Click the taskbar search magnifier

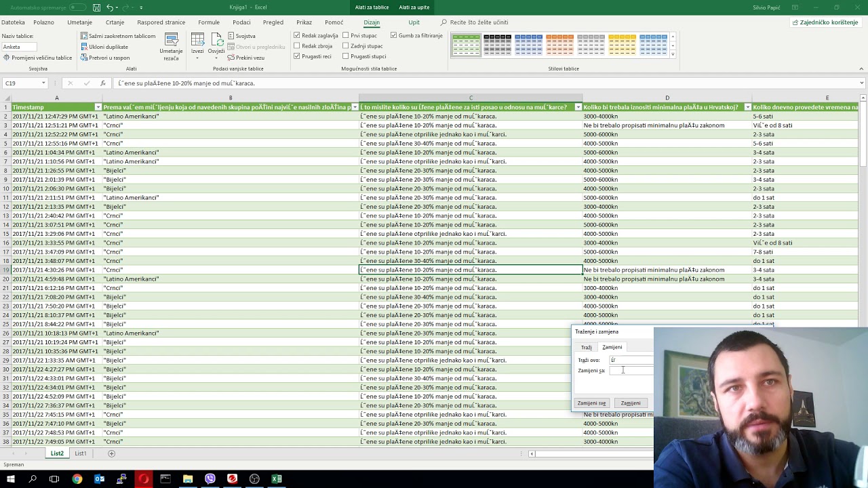(33, 479)
